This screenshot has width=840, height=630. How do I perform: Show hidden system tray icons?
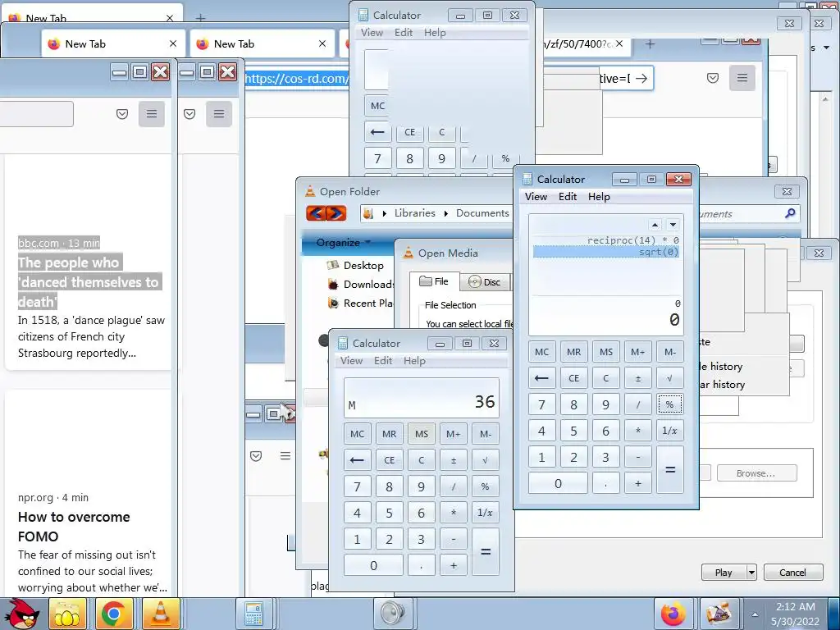pos(755,614)
